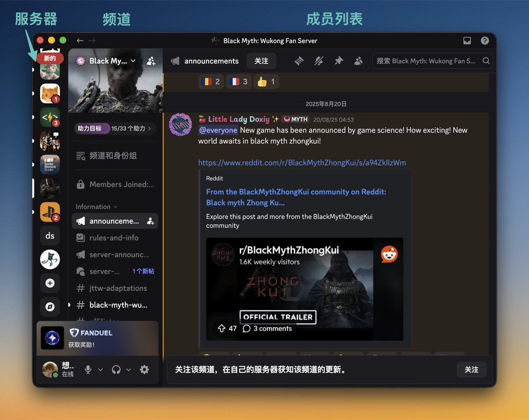Click the FanDuel promotion card

point(98,338)
